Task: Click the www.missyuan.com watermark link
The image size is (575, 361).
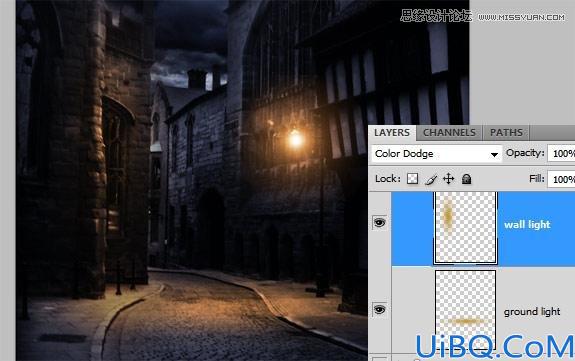Action: (521, 17)
